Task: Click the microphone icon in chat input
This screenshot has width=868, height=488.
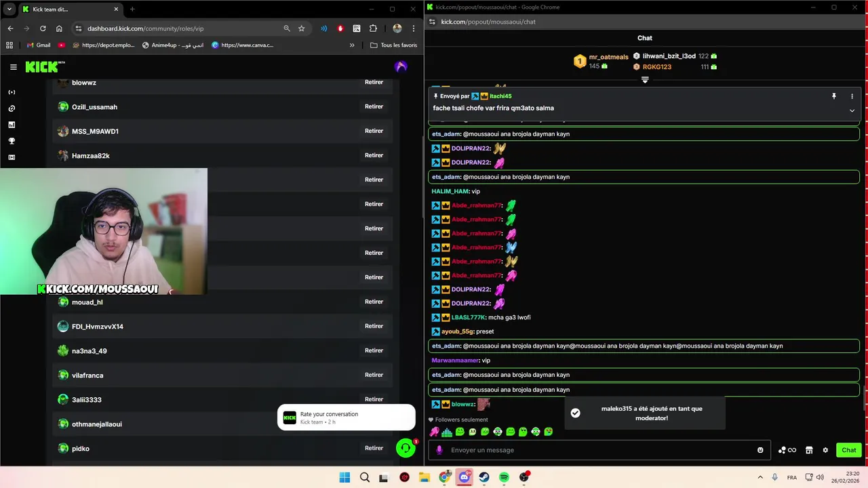Action: 439,450
